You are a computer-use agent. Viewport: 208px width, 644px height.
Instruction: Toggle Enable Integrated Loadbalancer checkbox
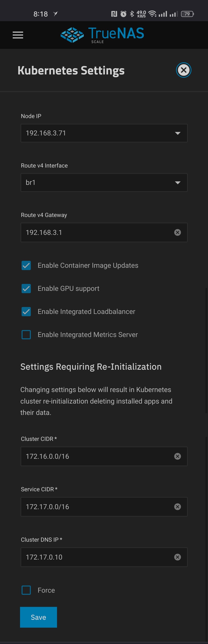[x=26, y=311]
